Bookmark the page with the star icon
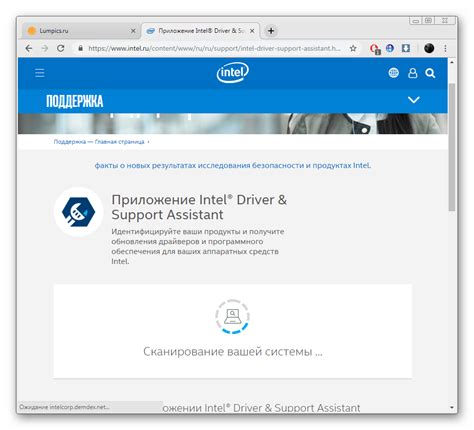The height and width of the screenshot is (430, 474). 353,48
